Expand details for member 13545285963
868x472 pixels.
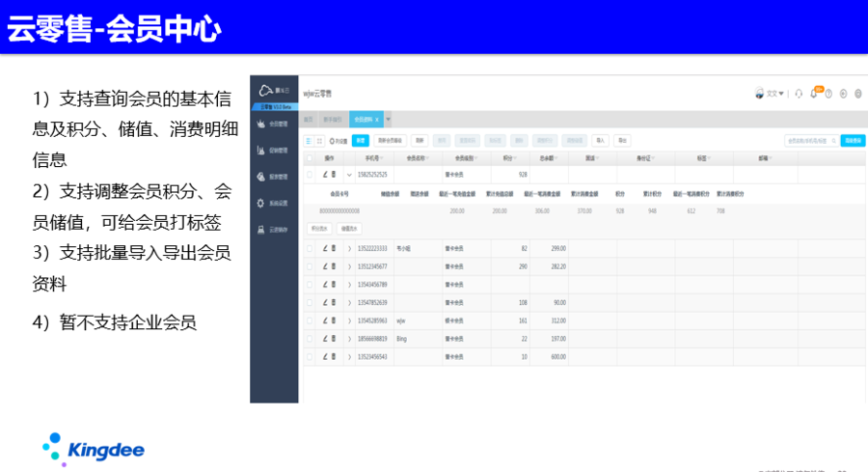(x=349, y=320)
